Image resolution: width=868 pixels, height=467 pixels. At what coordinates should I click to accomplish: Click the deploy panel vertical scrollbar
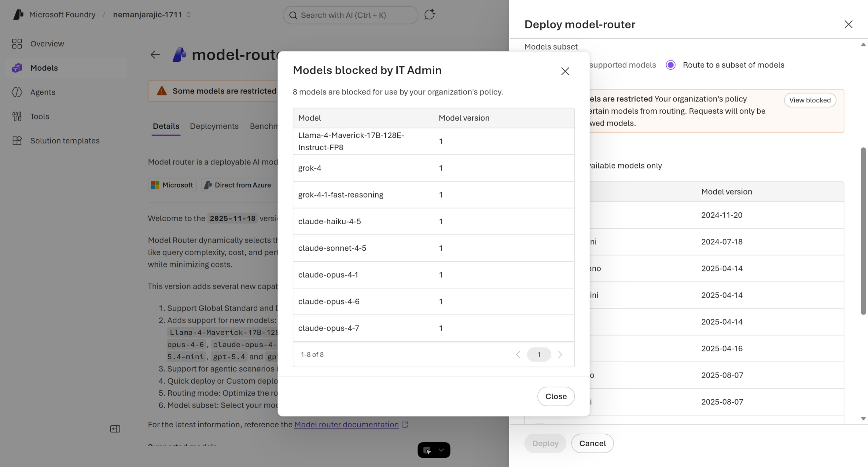point(863,231)
